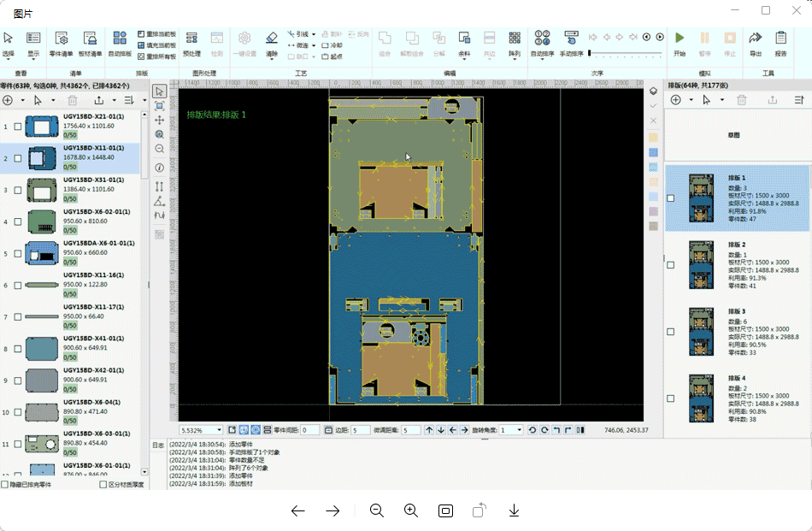
Task: Select the 清除 eraser tool
Action: pyautogui.click(x=272, y=43)
